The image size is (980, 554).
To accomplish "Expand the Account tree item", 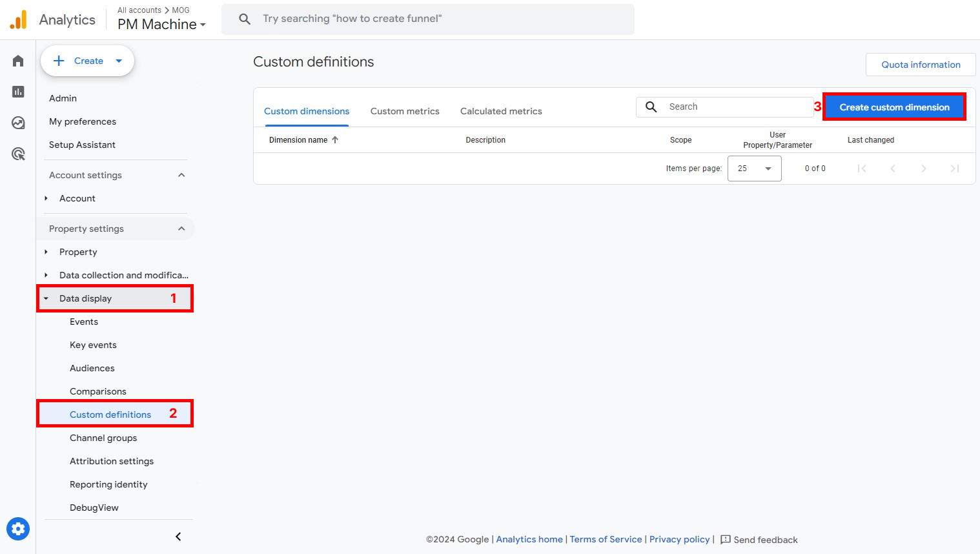I will pyautogui.click(x=46, y=198).
